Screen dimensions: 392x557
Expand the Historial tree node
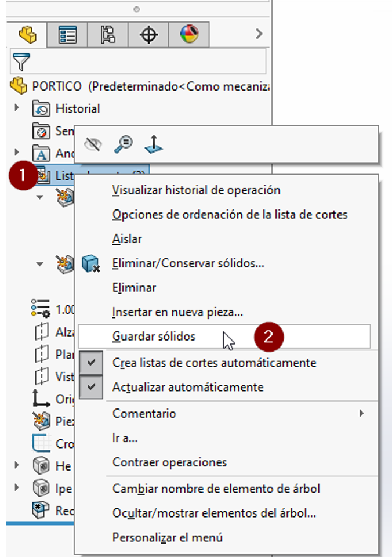tap(16, 107)
